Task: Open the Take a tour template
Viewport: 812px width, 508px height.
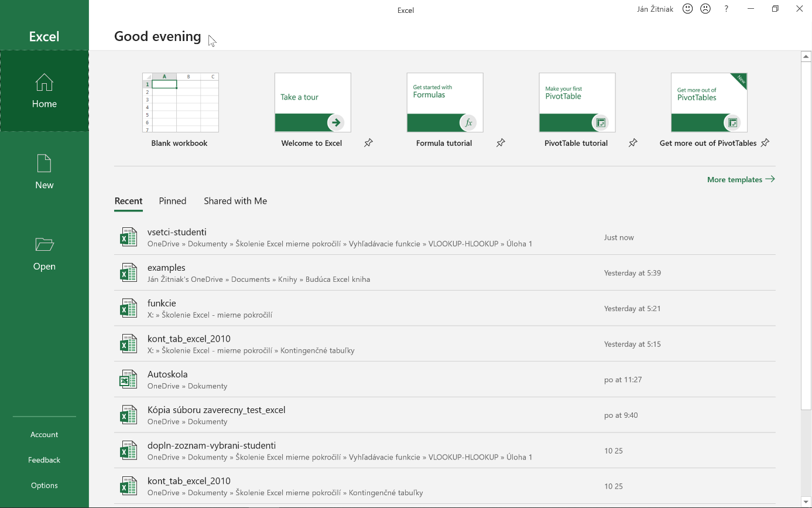Action: pos(313,103)
